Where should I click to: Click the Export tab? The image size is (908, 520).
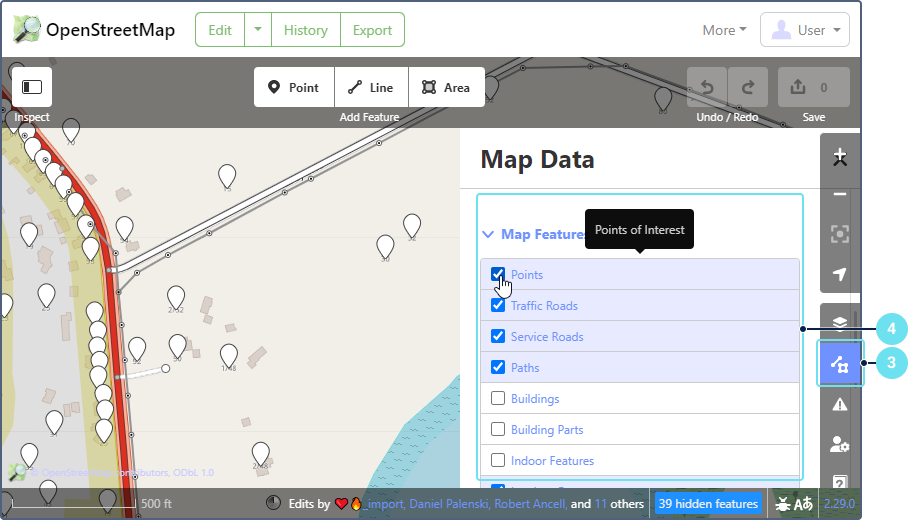(372, 30)
